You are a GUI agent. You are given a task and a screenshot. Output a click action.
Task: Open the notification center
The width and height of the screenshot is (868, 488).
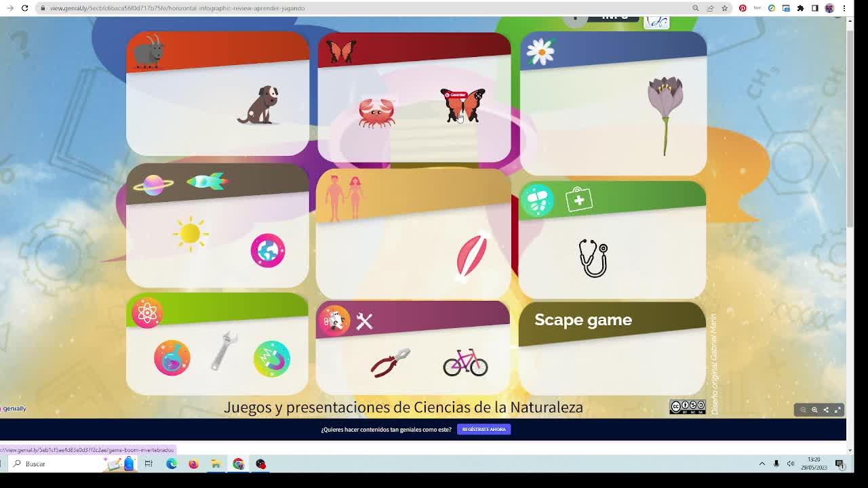tap(840, 464)
